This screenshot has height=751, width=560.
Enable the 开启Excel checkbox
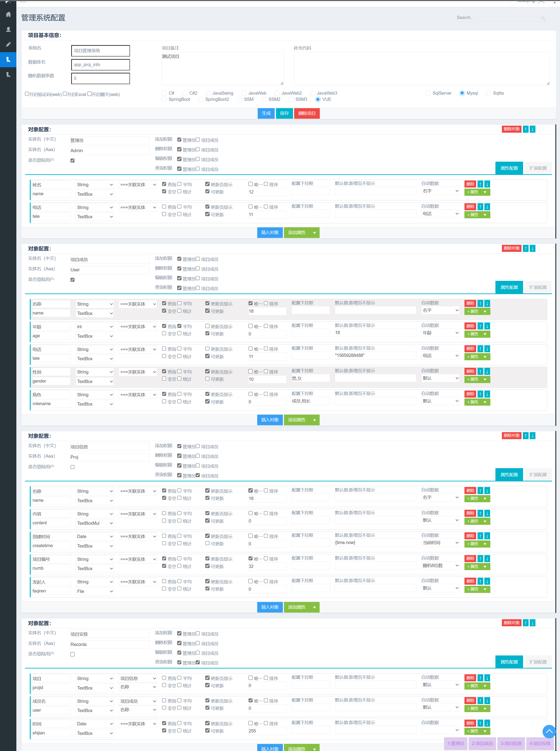point(65,94)
